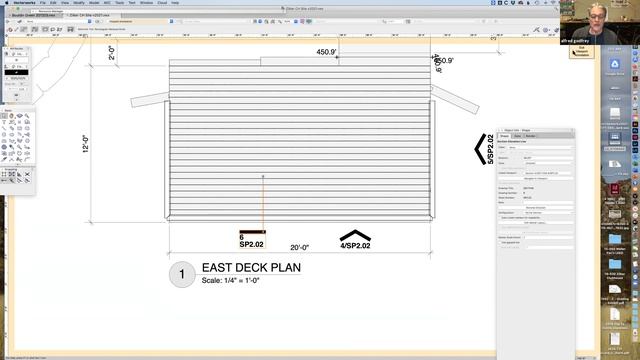The height and width of the screenshot is (360, 640).
Task: Click the Edit Marker Layout button
Action: pos(536,223)
